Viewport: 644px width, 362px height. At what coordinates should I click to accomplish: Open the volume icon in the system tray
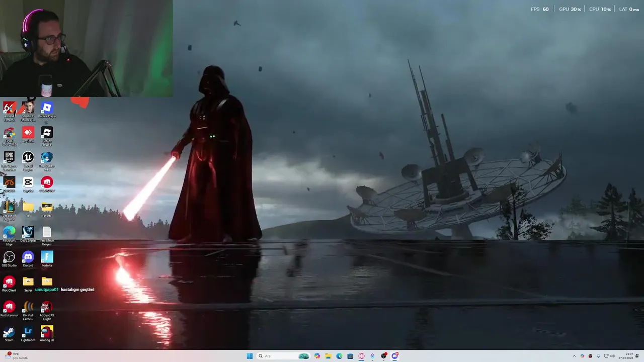tap(612, 356)
